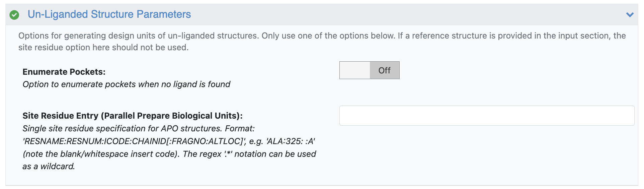Screen dimensions: 644x189
Task: Click the green checkmark status icon
Action: click(x=14, y=15)
